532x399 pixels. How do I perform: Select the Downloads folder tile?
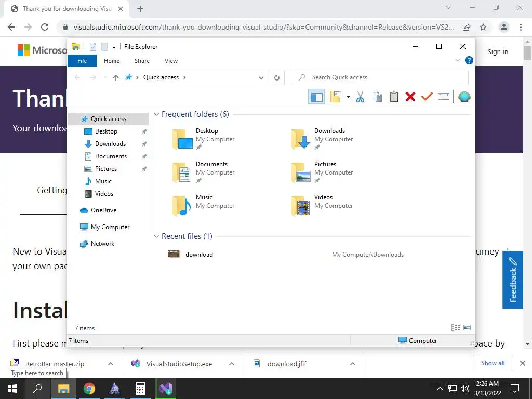click(322, 139)
